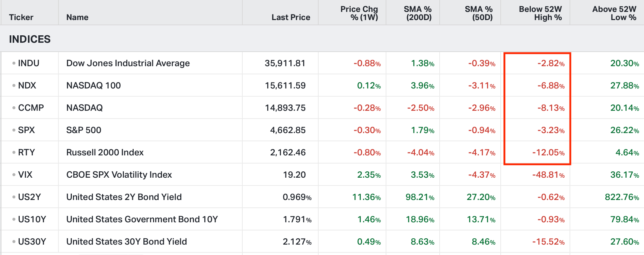Sort by Last Price column header
Screen dimensions: 644x255
click(291, 17)
